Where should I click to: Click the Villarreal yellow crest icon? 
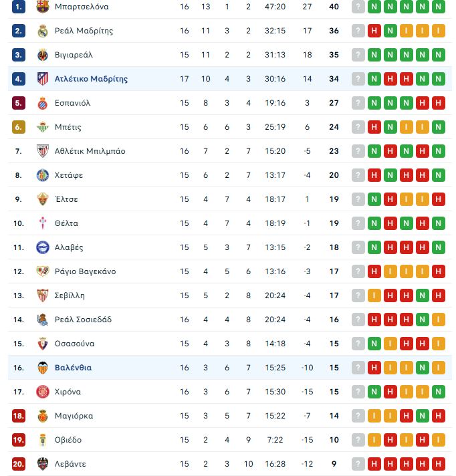(43, 55)
